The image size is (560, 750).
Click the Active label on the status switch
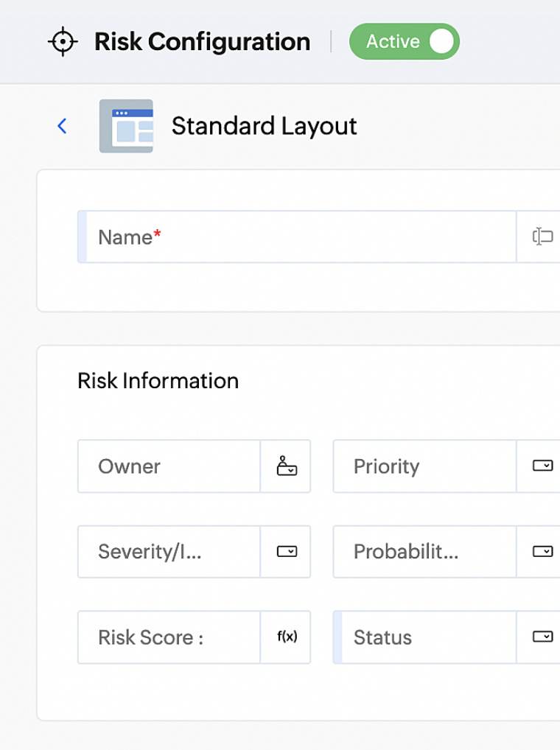392,41
